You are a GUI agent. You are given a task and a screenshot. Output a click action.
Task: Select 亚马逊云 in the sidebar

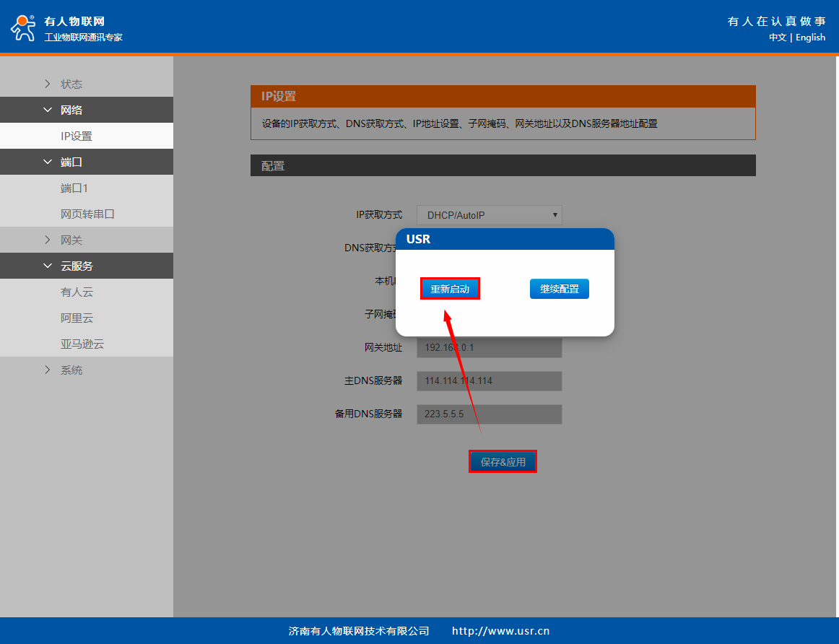pyautogui.click(x=82, y=344)
